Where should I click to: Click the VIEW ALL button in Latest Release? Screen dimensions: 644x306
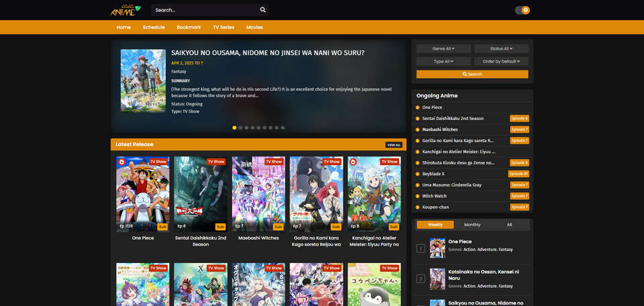coord(394,145)
